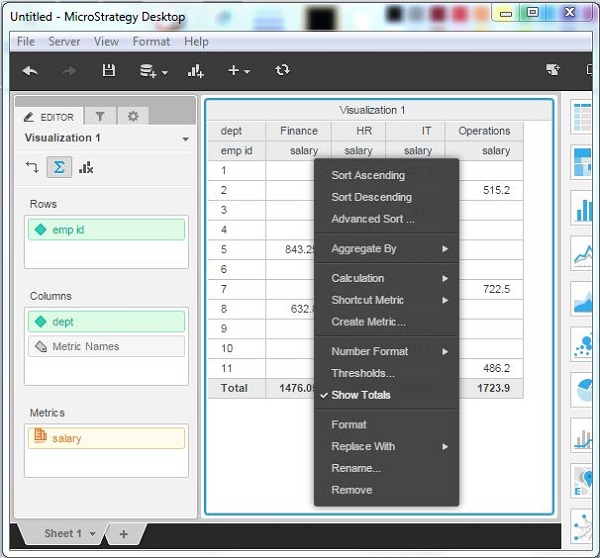The height and width of the screenshot is (558, 600).
Task: Open the Sheet 1 dropdown arrow
Action: point(92,534)
